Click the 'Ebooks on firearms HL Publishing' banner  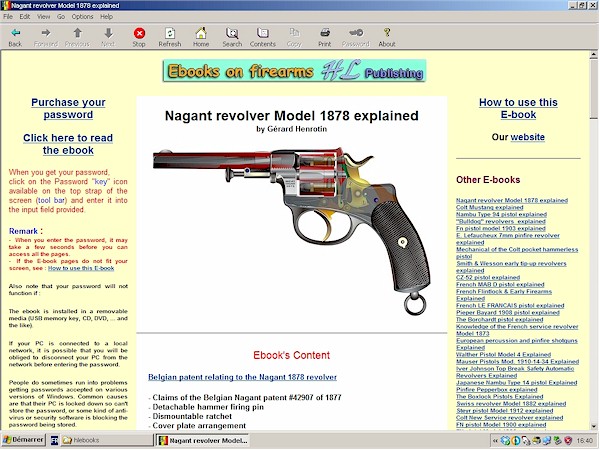[x=294, y=71]
